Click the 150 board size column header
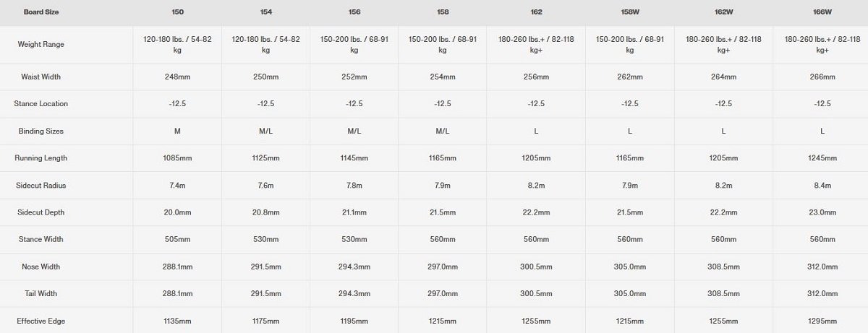This screenshot has height=333, width=868. click(177, 12)
